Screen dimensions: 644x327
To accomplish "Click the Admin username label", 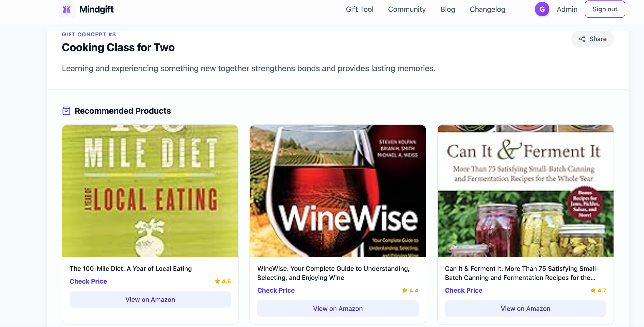I will point(567,9).
